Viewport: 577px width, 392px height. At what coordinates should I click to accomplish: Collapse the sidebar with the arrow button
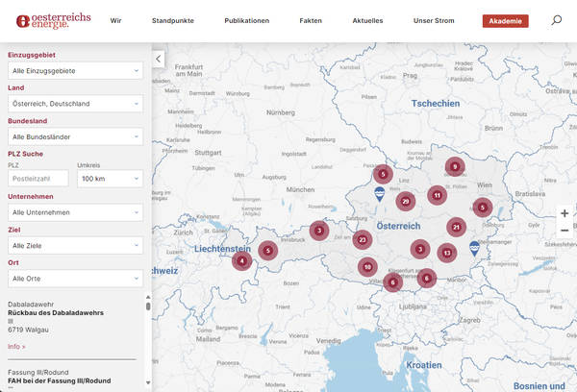(x=160, y=60)
